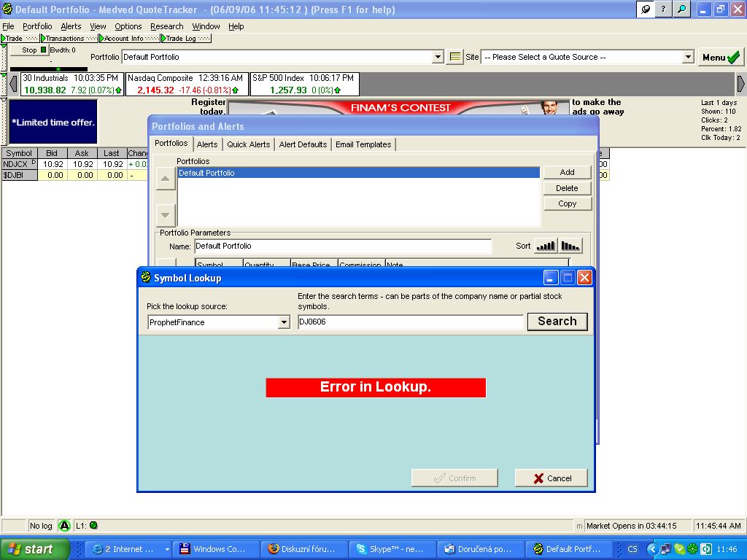Open the Transactions toolbar button
This screenshot has height=560, width=747.
69,38
